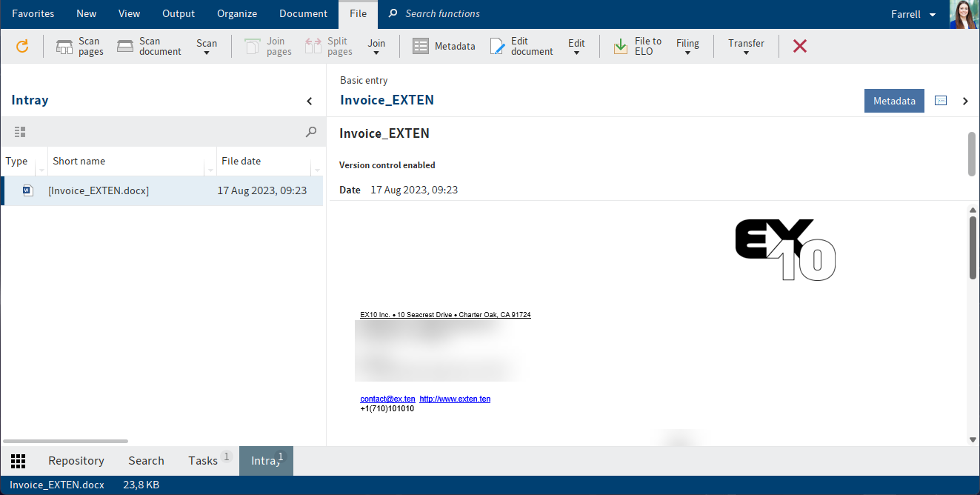Screen dimensions: 980x495
Task: Collapse the Intray panel with the chevron
Action: coord(310,102)
